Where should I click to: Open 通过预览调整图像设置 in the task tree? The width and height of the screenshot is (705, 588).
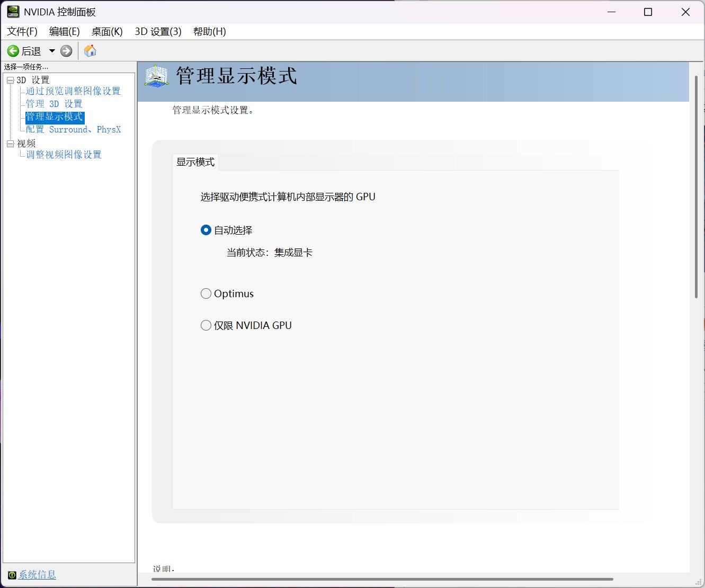pos(73,91)
